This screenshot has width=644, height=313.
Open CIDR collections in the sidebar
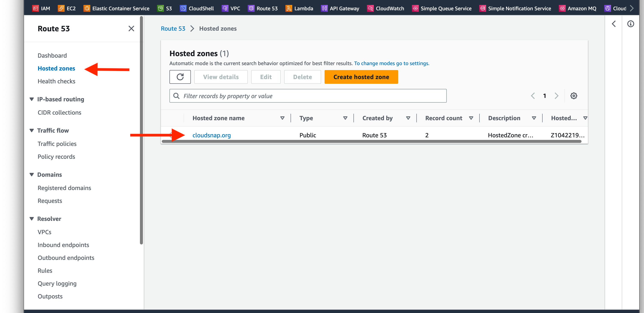59,112
